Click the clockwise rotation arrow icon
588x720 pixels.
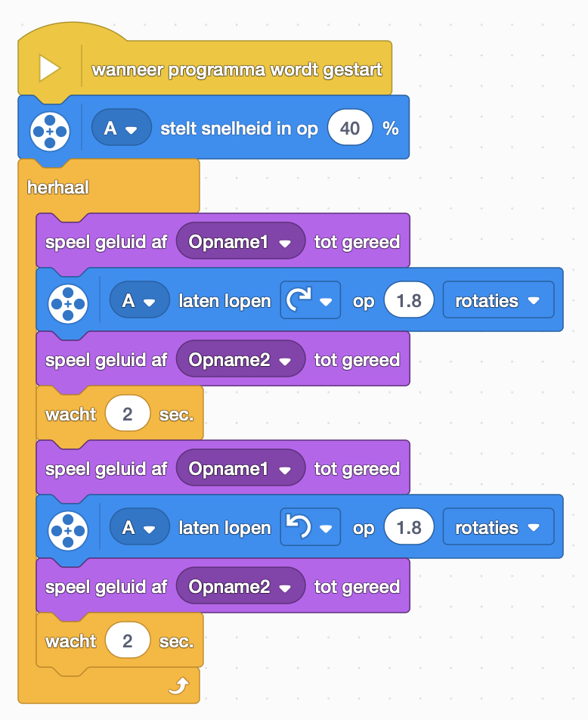click(x=299, y=299)
